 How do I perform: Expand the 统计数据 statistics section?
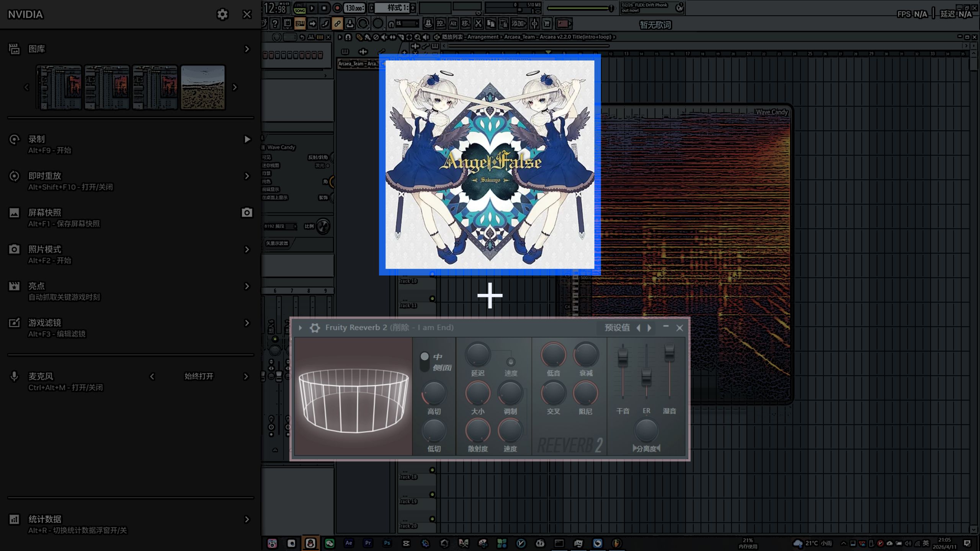[247, 519]
